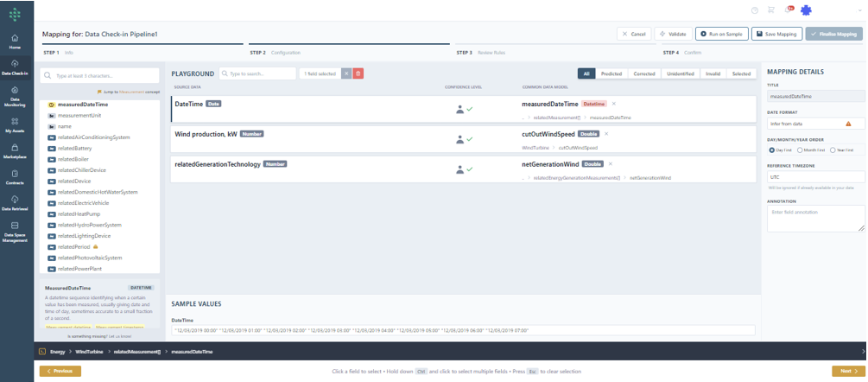
Task: Open the shopping cart icon
Action: pos(771,10)
